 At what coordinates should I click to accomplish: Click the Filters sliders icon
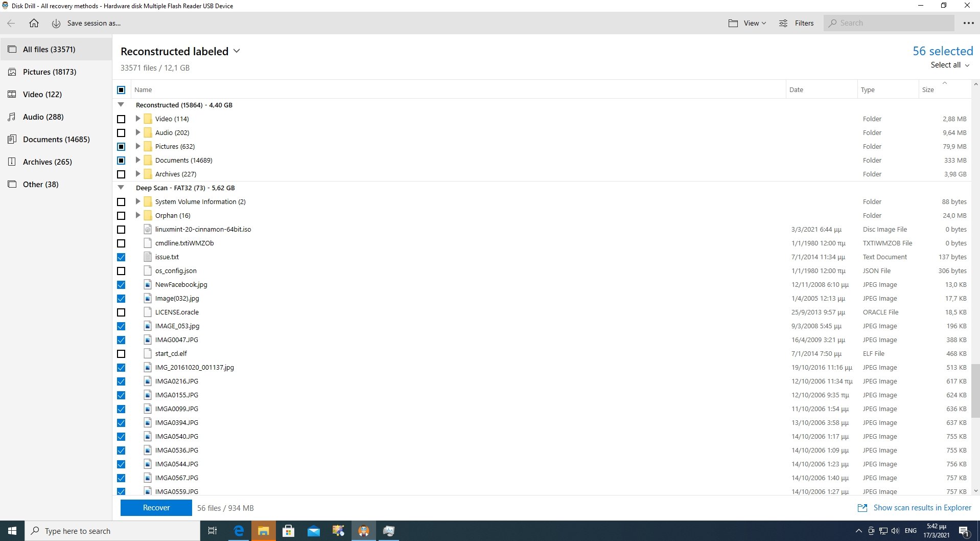pyautogui.click(x=783, y=23)
